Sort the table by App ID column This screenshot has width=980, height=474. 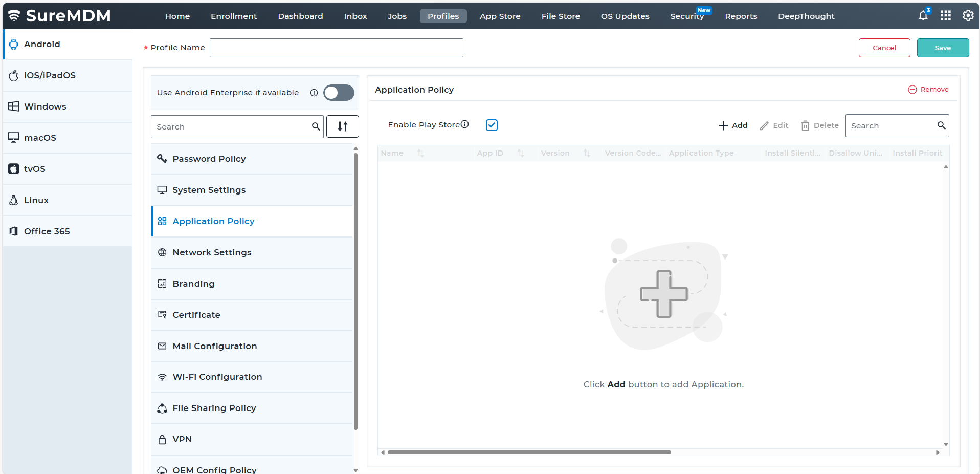click(520, 153)
